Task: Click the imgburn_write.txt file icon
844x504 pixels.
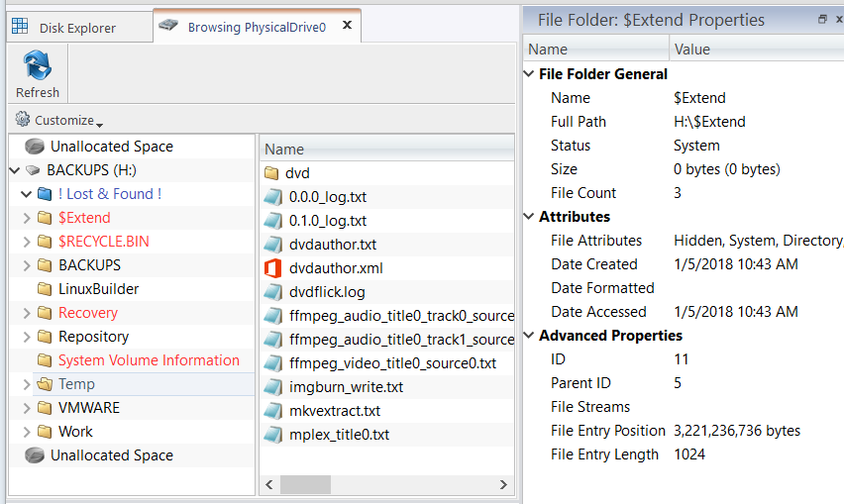Action: click(273, 387)
